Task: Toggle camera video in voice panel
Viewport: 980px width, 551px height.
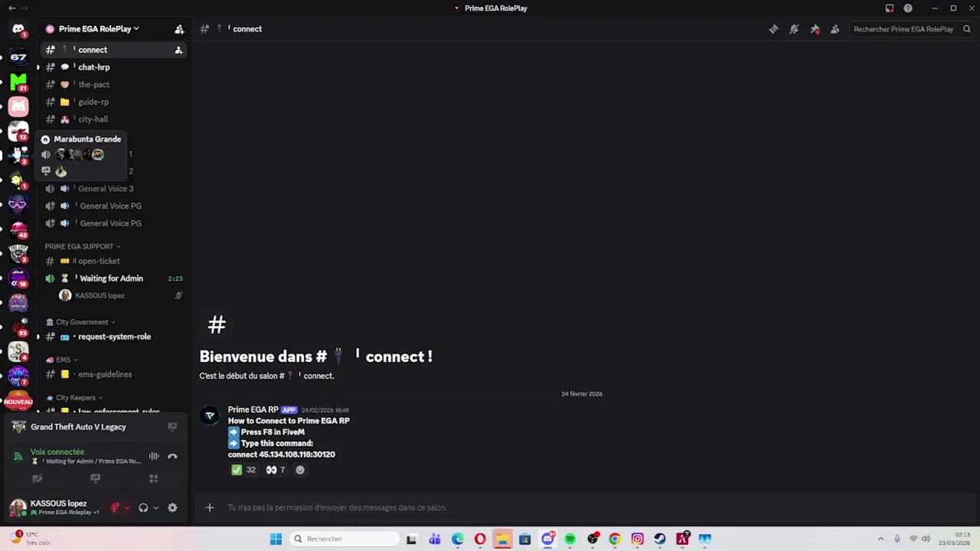Action: point(37,478)
